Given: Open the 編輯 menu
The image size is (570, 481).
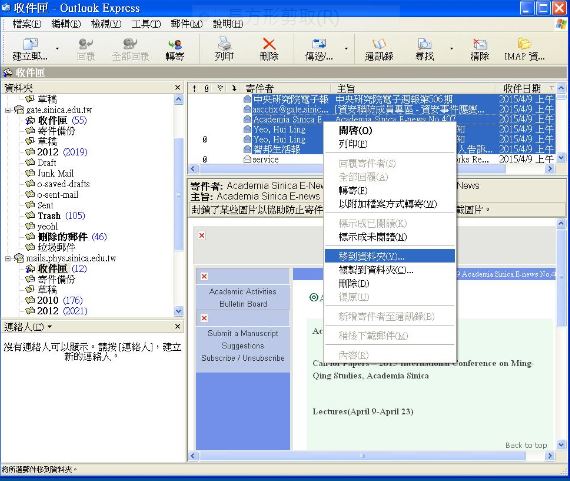Looking at the screenshot, I should click(x=66, y=24).
